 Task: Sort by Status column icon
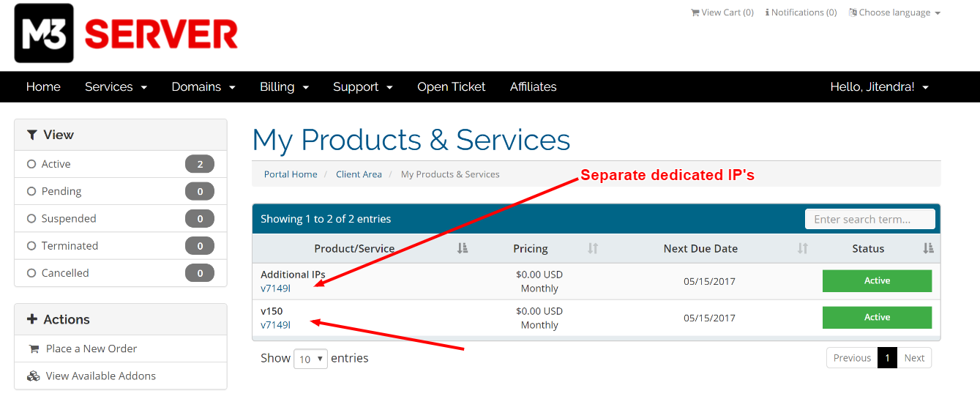tap(928, 248)
